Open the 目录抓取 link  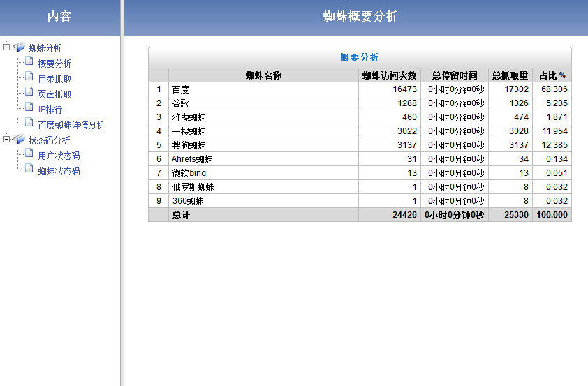pyautogui.click(x=54, y=79)
